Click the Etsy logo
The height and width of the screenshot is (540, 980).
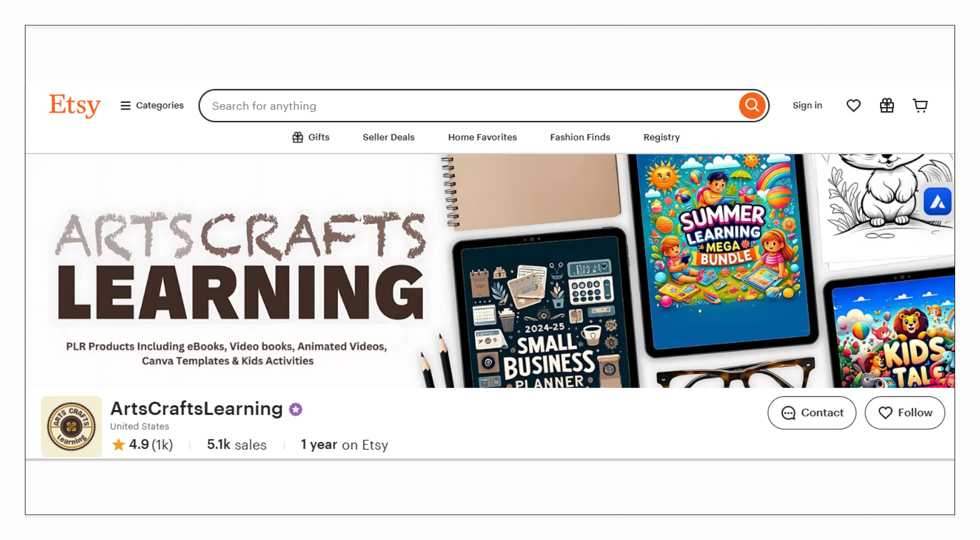point(74,105)
